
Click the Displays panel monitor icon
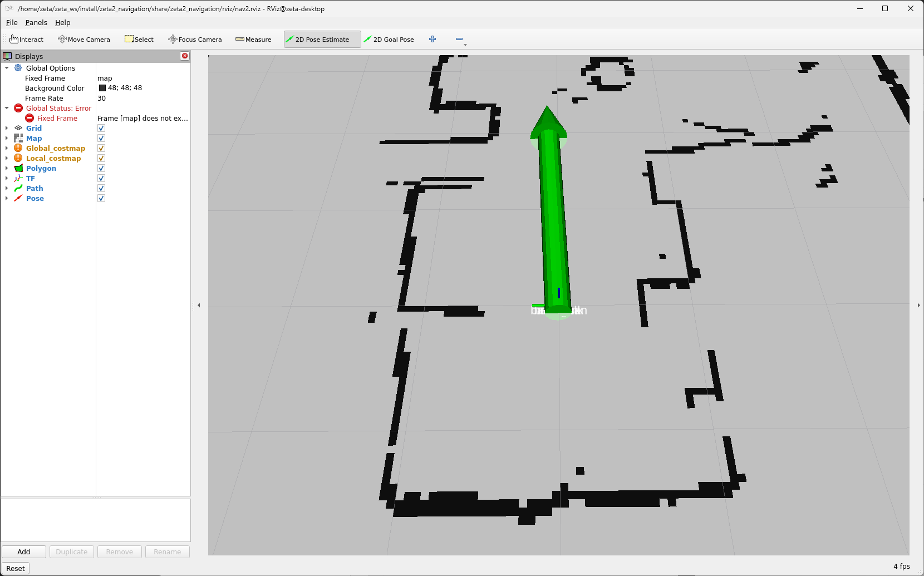coord(7,56)
